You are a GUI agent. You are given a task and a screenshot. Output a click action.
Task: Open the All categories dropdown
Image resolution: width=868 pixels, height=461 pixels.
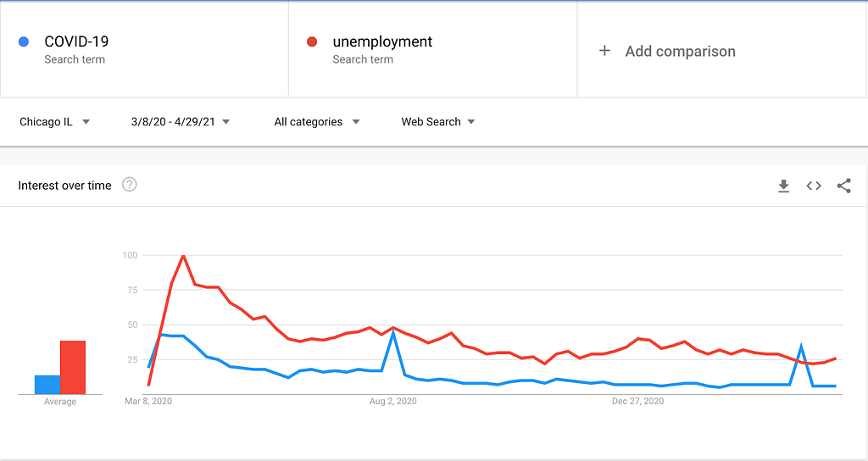tap(317, 122)
